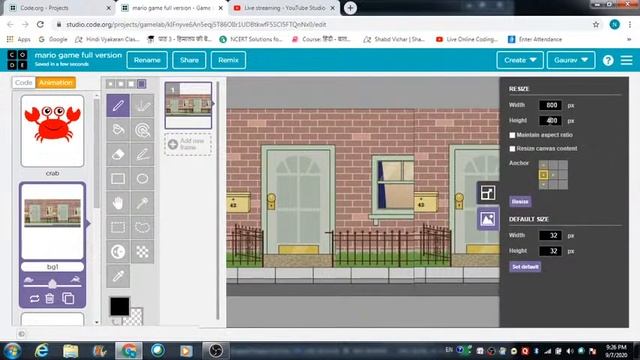Open the hamburger menu in header
The height and width of the screenshot is (360, 640).
click(627, 60)
